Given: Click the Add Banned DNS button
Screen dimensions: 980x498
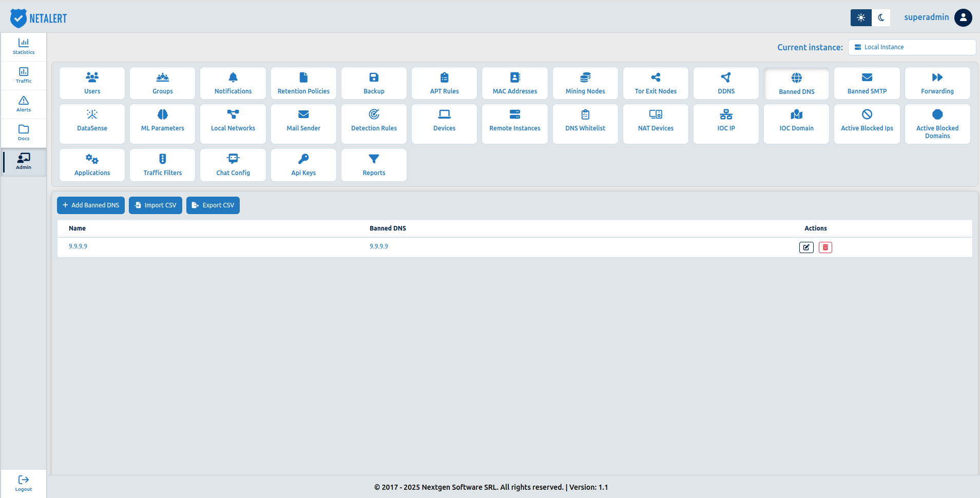Looking at the screenshot, I should click(x=91, y=205).
